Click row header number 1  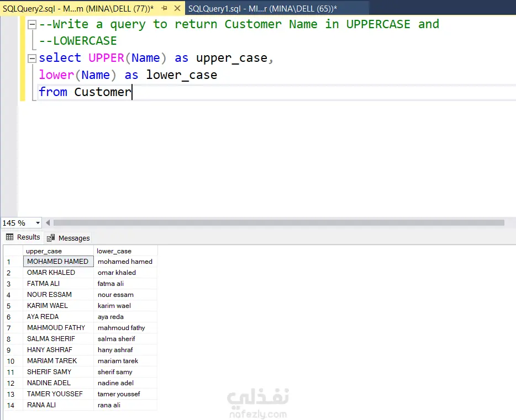coord(13,262)
